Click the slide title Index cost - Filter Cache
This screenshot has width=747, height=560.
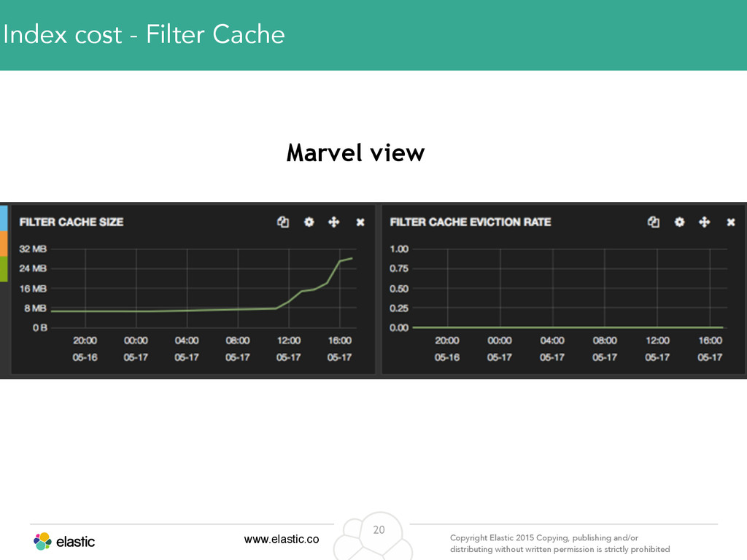pos(144,34)
